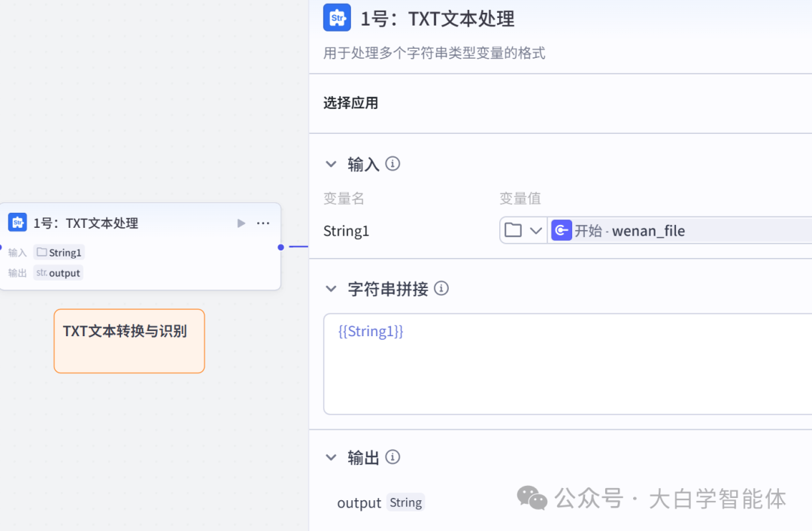The height and width of the screenshot is (531, 812).
Task: Click the output variable name in 输出
Action: [359, 502]
